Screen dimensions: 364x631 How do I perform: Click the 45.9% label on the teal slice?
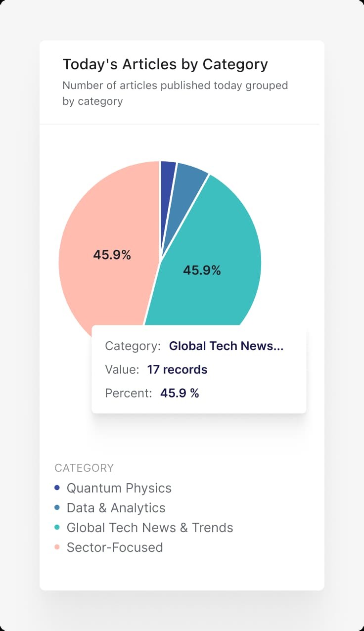[x=202, y=270]
